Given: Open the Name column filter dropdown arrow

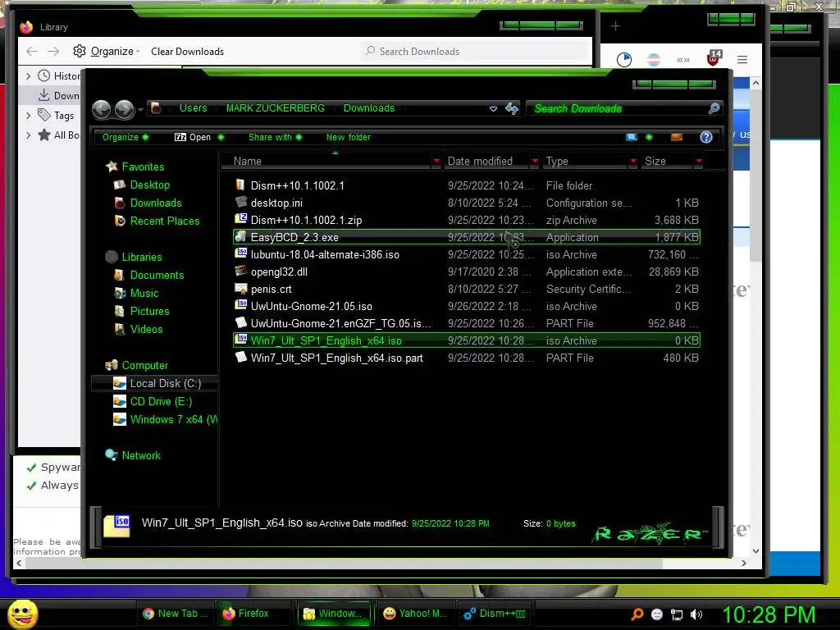Looking at the screenshot, I should point(436,161).
